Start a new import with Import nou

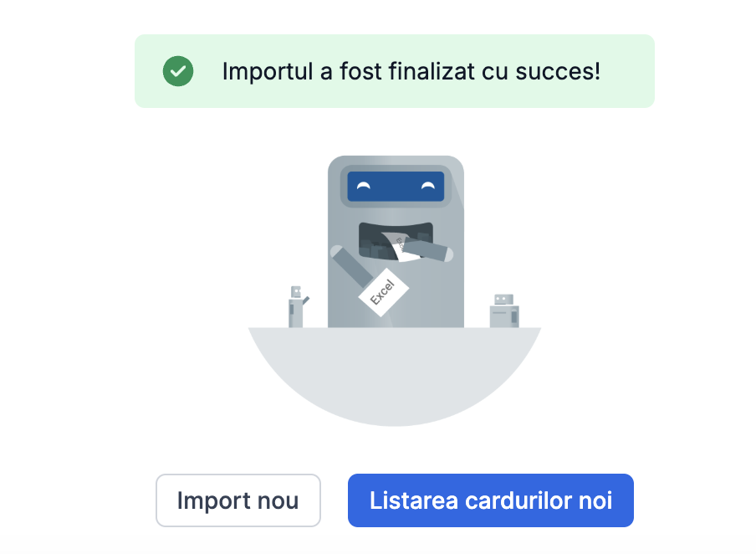(238, 500)
